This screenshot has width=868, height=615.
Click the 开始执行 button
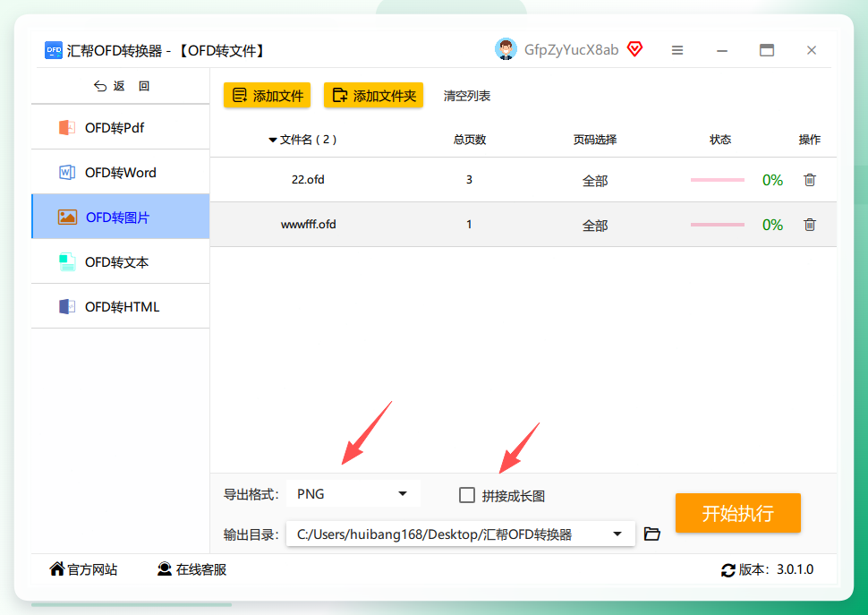tap(738, 513)
